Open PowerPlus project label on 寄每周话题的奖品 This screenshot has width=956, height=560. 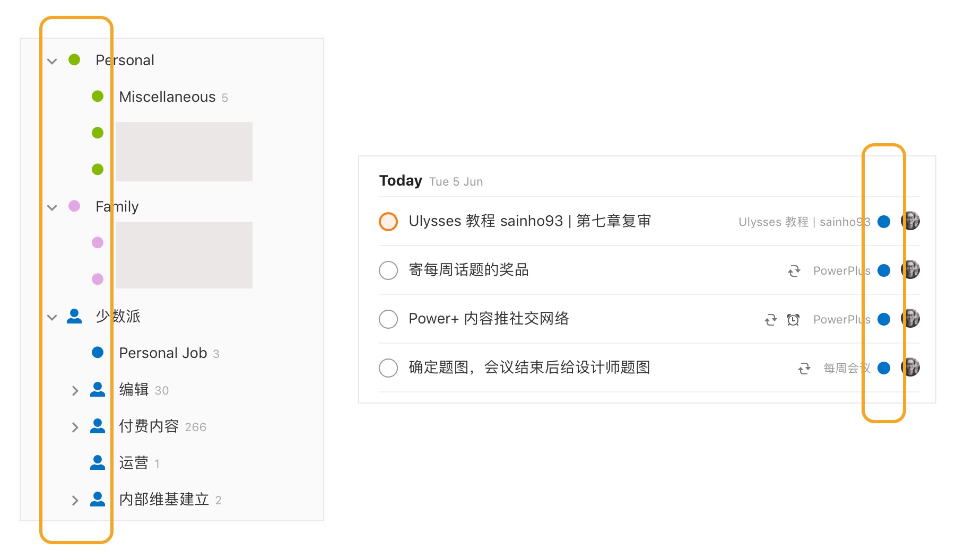point(841,271)
